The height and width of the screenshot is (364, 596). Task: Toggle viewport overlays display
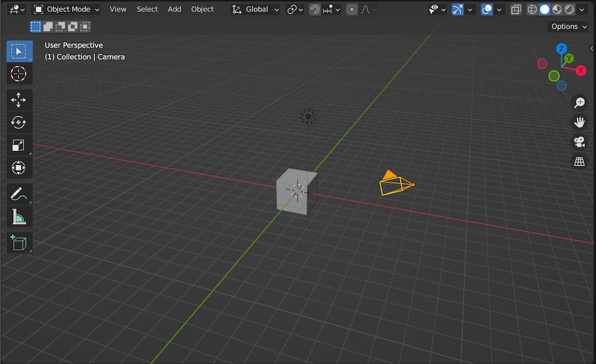(x=487, y=9)
